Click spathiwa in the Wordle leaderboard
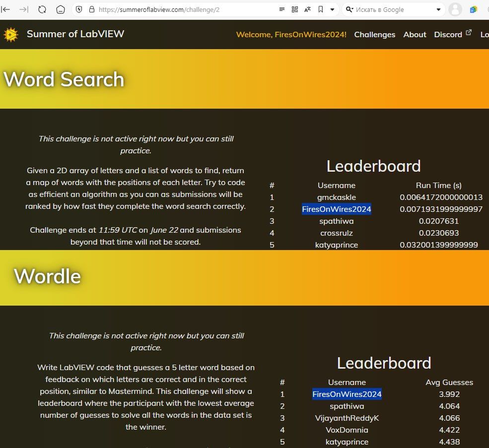This screenshot has width=489, height=448. (x=347, y=406)
